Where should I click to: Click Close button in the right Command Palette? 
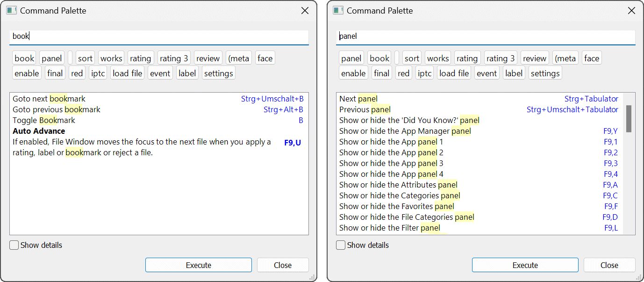[x=609, y=265]
